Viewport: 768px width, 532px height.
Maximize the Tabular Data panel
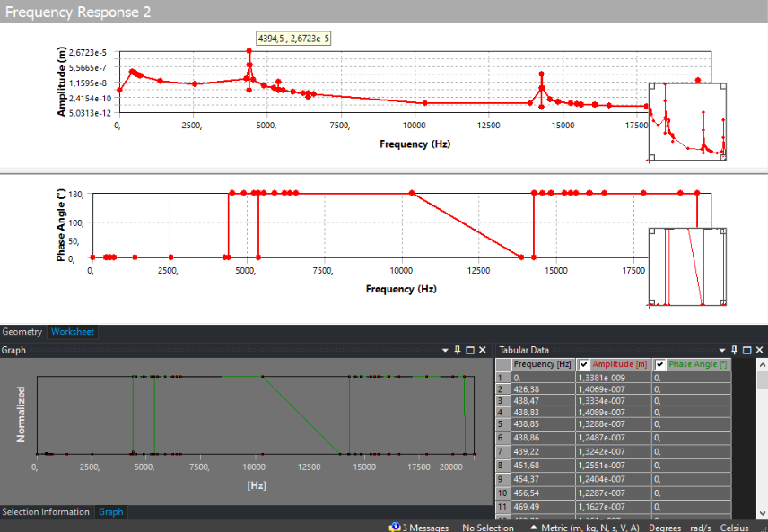747,350
